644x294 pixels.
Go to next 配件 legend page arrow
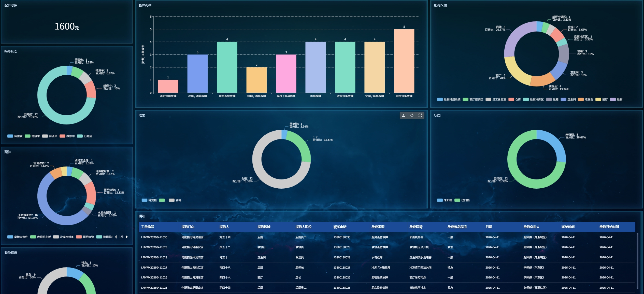pyautogui.click(x=127, y=237)
